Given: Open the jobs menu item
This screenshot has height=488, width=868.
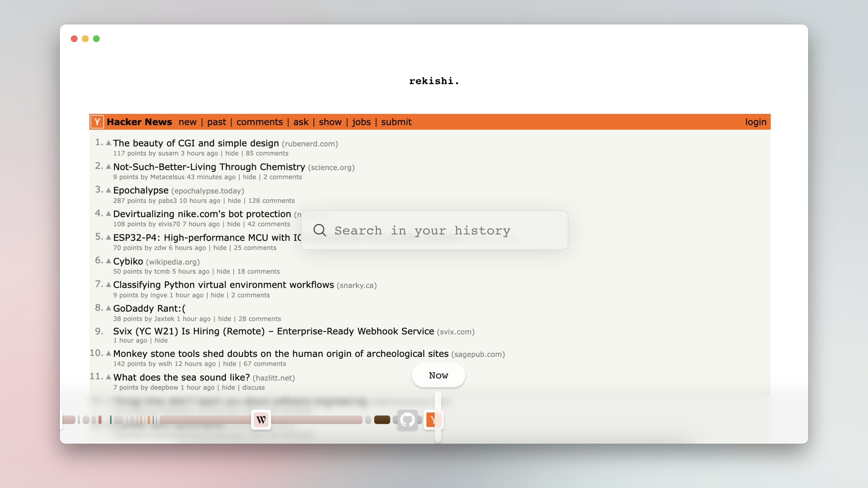Looking at the screenshot, I should point(361,122).
